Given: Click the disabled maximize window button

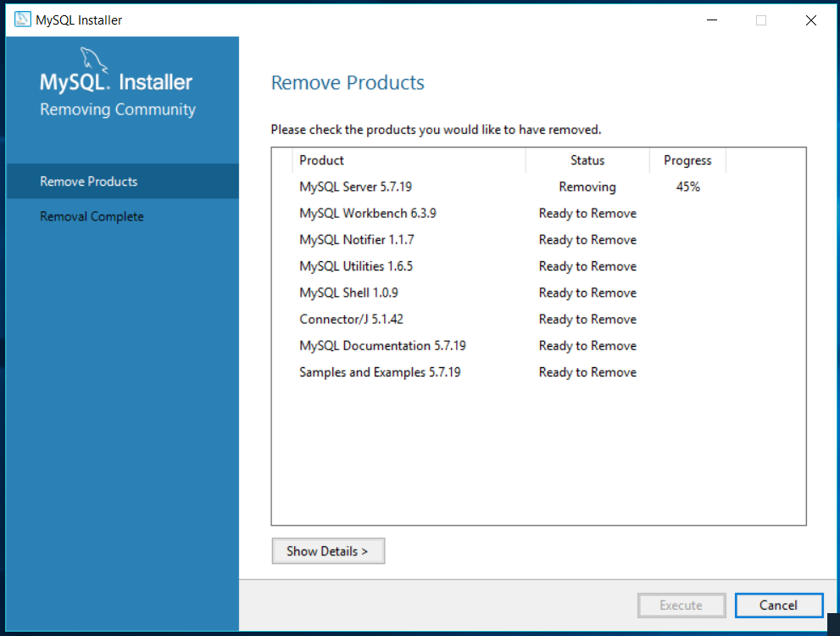Looking at the screenshot, I should (760, 20).
